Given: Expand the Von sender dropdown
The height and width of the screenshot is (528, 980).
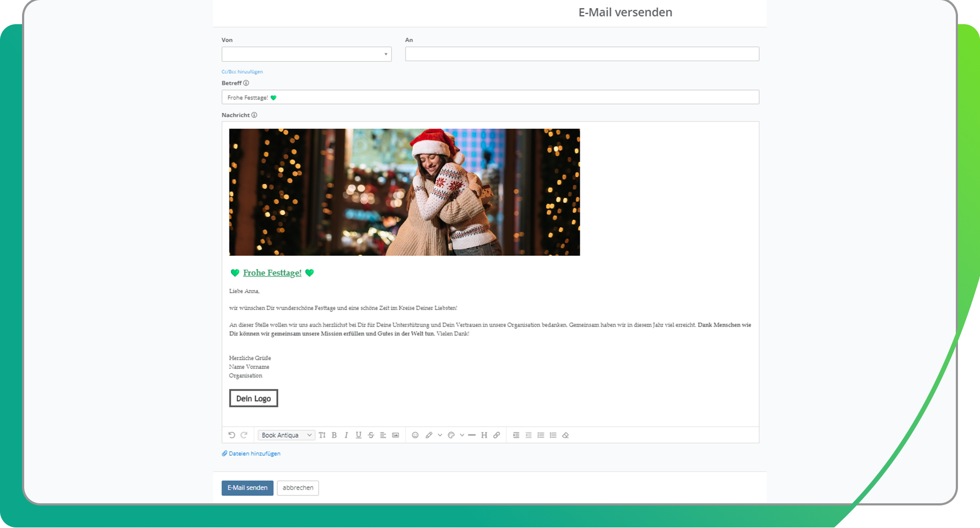Looking at the screenshot, I should 306,54.
